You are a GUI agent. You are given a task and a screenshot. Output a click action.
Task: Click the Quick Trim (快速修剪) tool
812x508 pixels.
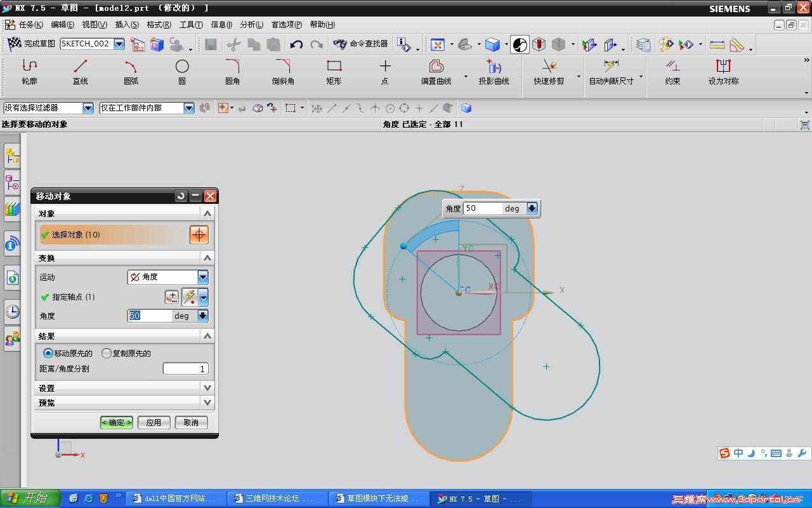point(549,72)
